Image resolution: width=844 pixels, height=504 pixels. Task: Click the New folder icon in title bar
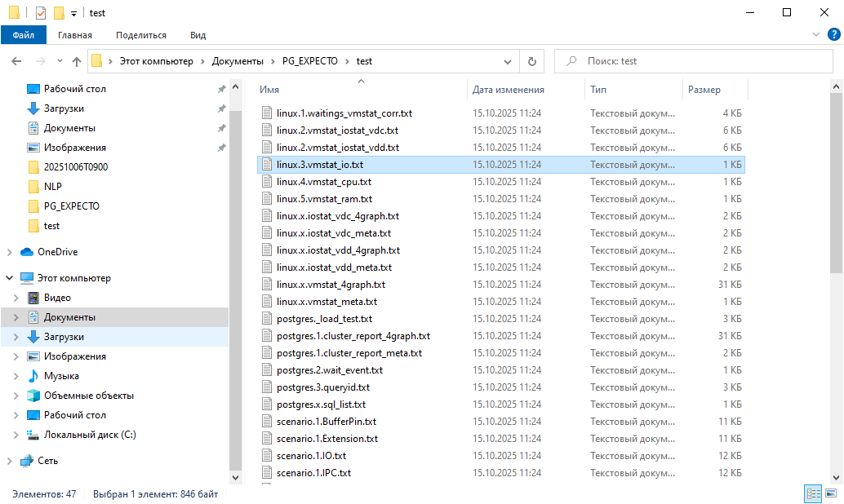click(59, 13)
